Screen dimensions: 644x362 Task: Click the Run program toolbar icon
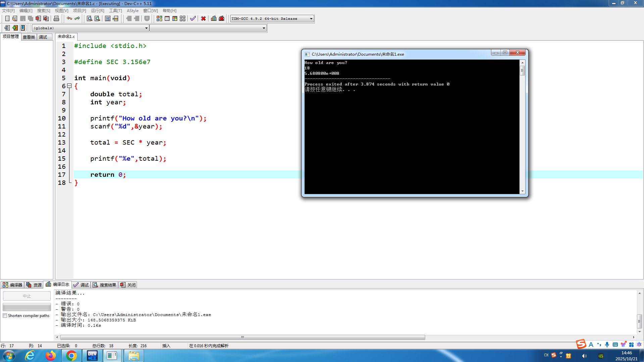pos(167,18)
